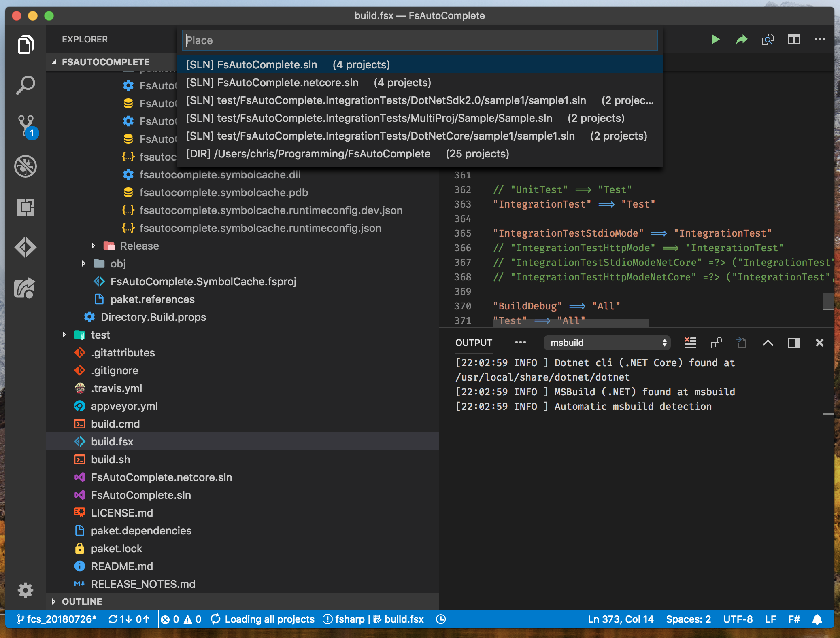Open the Search view in activity bar

26,85
